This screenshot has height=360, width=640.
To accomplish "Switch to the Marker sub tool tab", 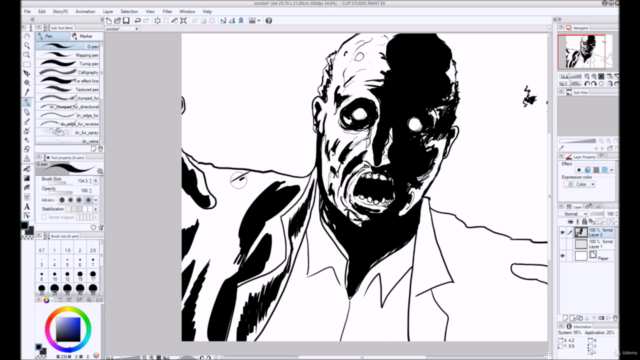I will (86, 36).
